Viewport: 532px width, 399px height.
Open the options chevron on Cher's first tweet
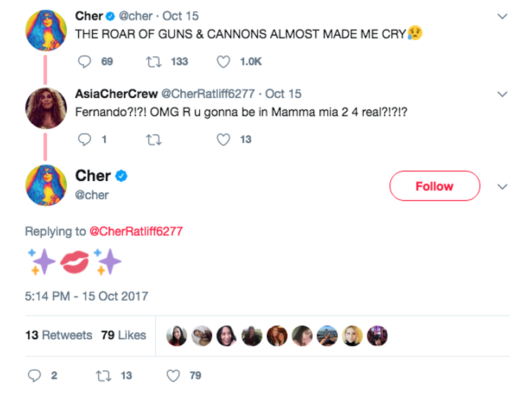pyautogui.click(x=503, y=17)
